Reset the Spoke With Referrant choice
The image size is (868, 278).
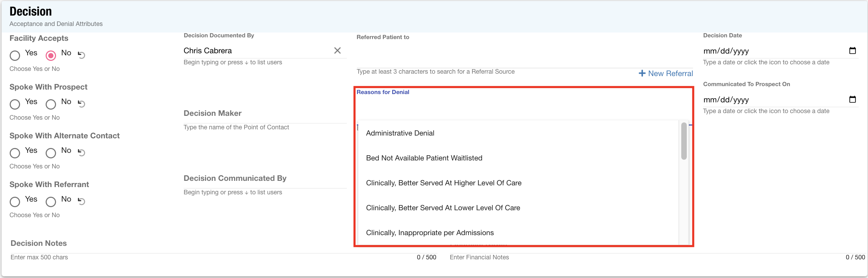coord(81,201)
